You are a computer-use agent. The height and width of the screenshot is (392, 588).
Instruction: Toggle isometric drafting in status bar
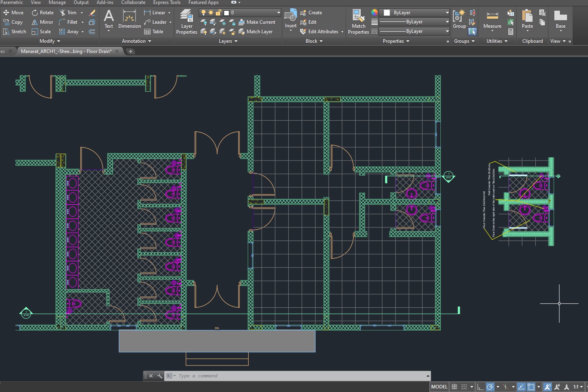[x=505, y=387]
